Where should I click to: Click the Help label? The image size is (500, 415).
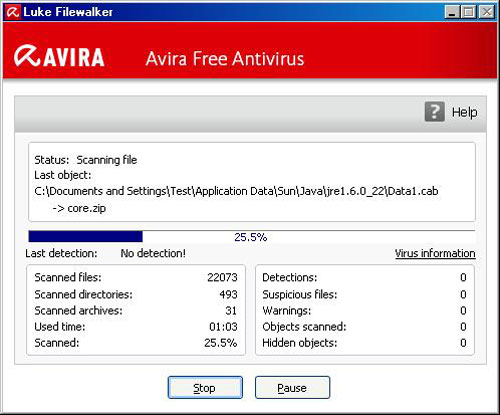click(464, 112)
